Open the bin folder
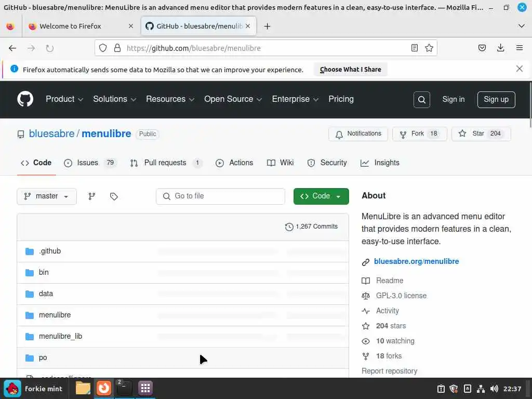 coord(44,272)
